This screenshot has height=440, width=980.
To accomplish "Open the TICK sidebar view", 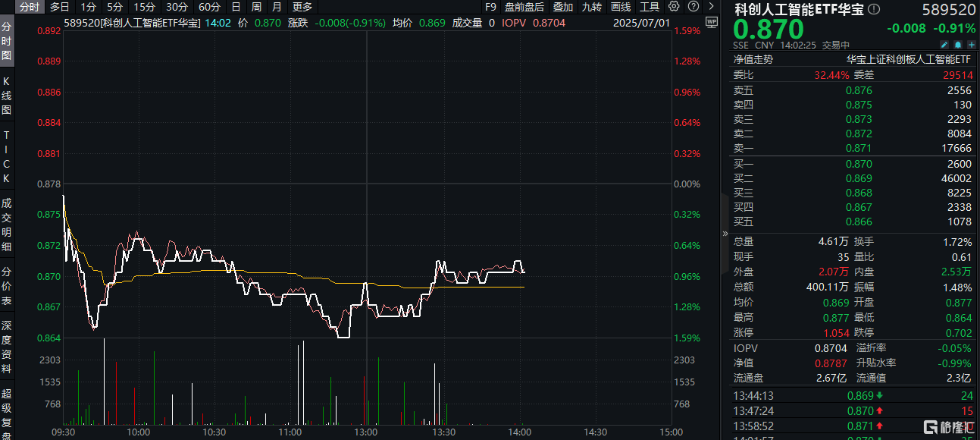I will [7, 156].
